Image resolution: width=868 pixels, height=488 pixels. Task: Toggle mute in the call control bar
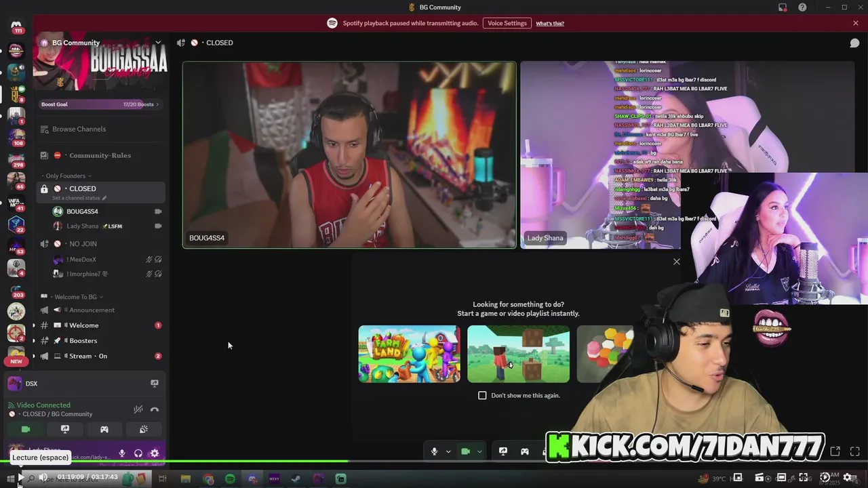[x=435, y=451]
